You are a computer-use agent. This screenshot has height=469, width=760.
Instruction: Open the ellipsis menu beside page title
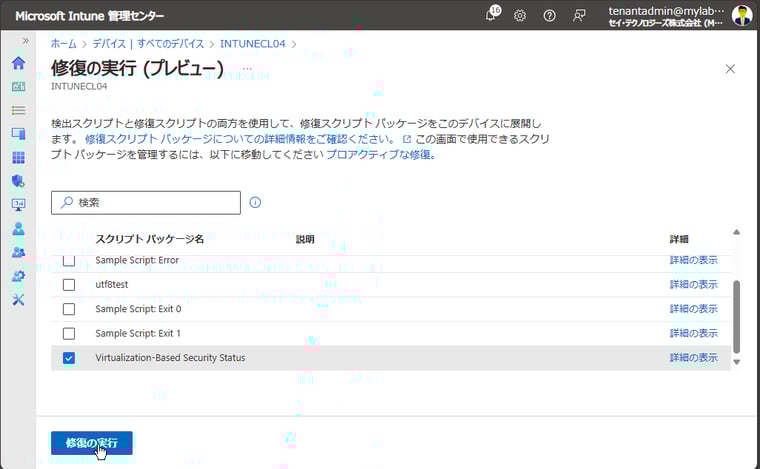[247, 68]
